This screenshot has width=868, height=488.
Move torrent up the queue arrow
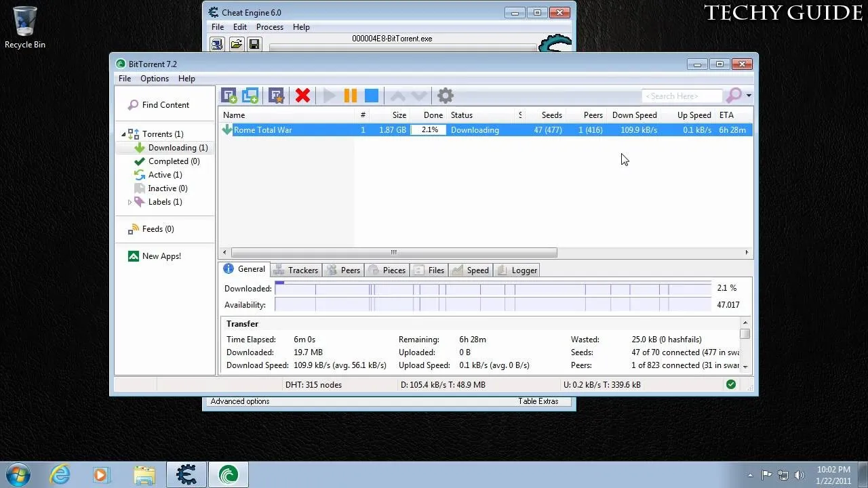pyautogui.click(x=398, y=96)
